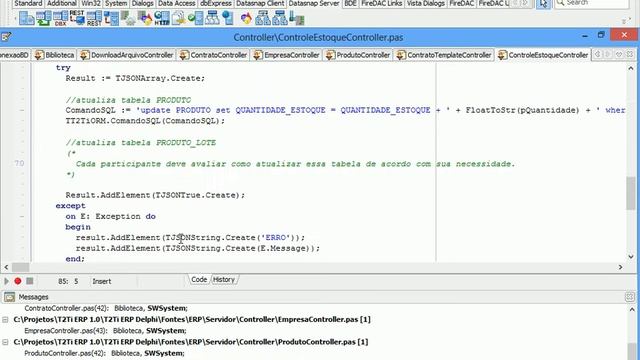Click the magnifier icon in Search box
640x360 pixels.
(560, 3)
